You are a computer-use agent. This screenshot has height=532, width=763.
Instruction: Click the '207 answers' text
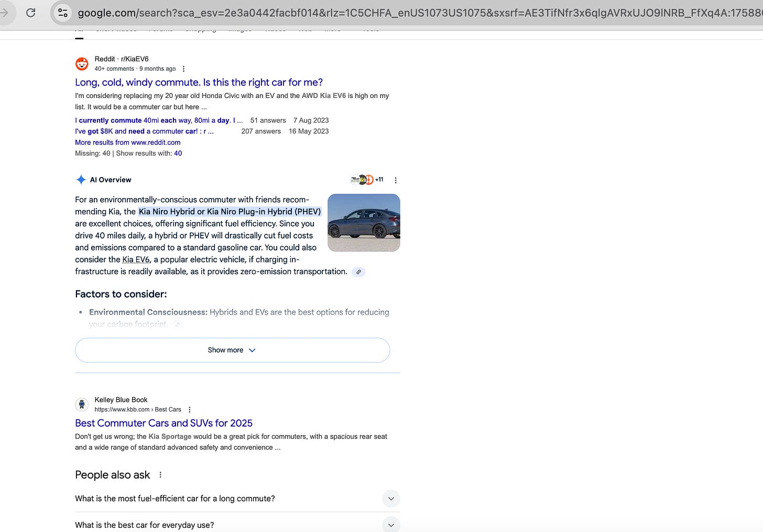(x=261, y=132)
